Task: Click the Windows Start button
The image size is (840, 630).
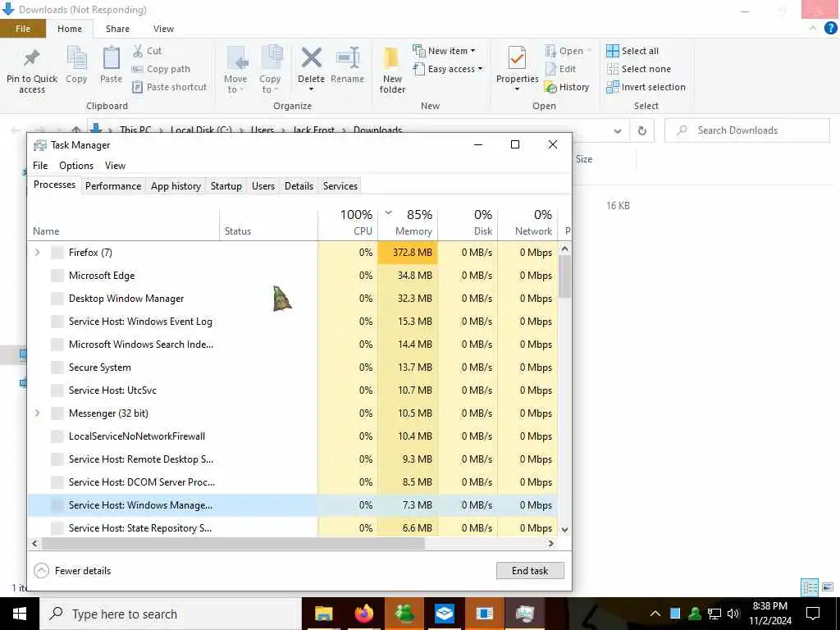Action: [x=20, y=614]
